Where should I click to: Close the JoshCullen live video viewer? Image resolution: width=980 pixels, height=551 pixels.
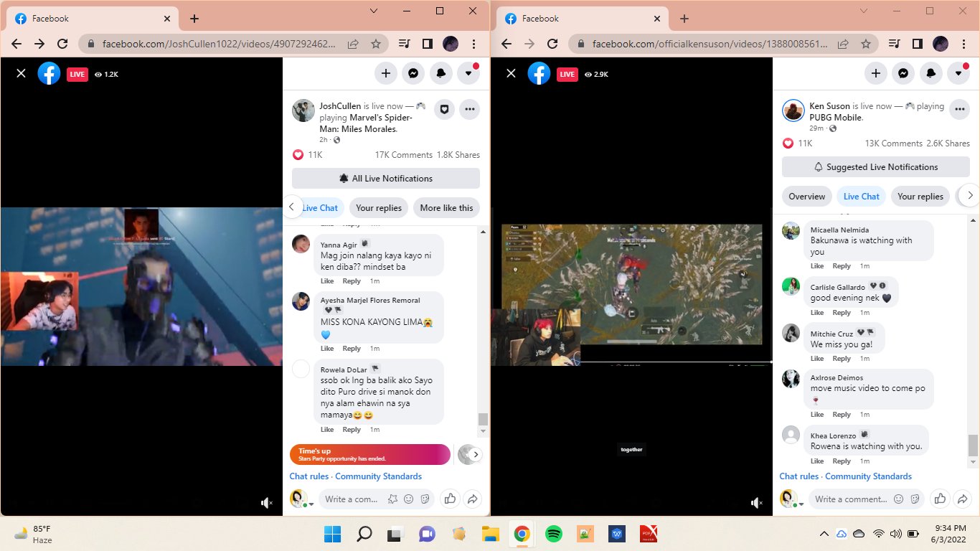point(21,73)
